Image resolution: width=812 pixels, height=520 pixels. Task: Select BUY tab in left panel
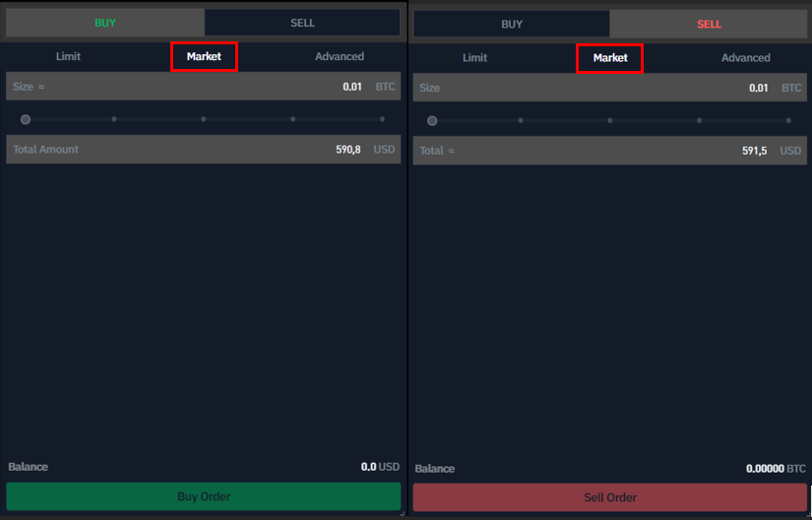point(105,24)
